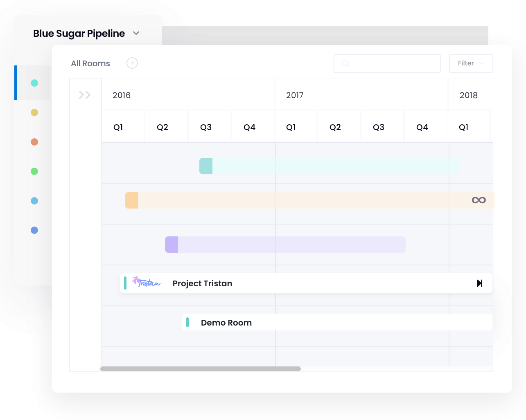
Task: Click the Tristan logo in the project row
Action: (146, 282)
